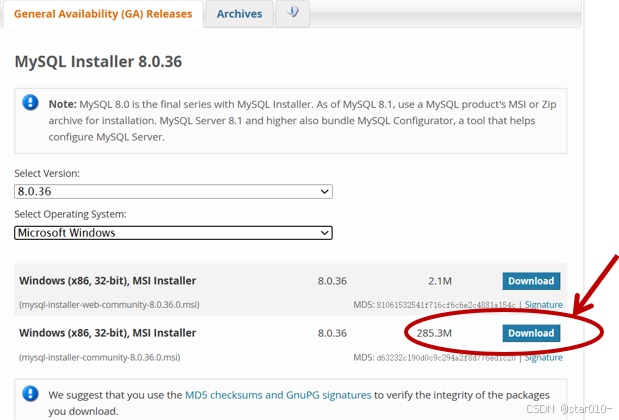The height and width of the screenshot is (420, 619).
Task: Click the MD5 hash of the 285.3M installer
Action: [x=446, y=358]
